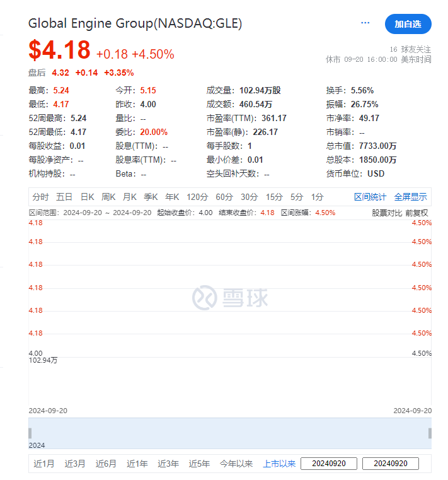
Task: Click the stock title Global Engine Group(NASDAQ:GLE)
Action: [x=135, y=23]
